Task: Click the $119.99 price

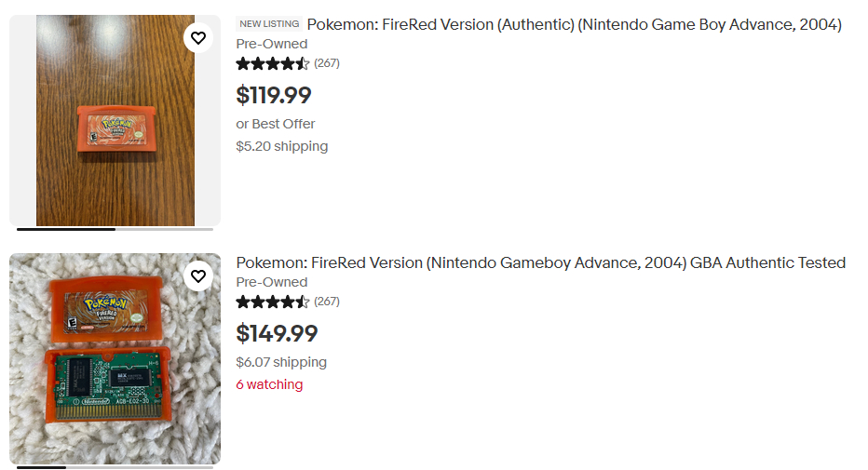Action: [274, 95]
